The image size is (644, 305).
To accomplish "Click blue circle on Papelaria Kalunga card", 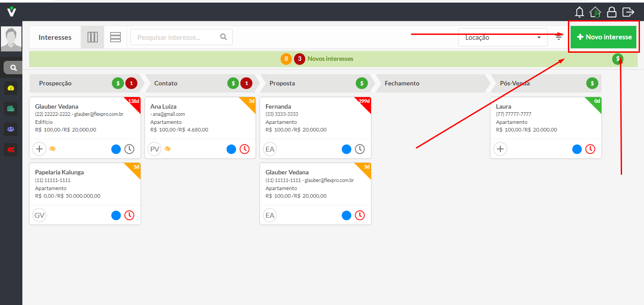I will point(116,215).
